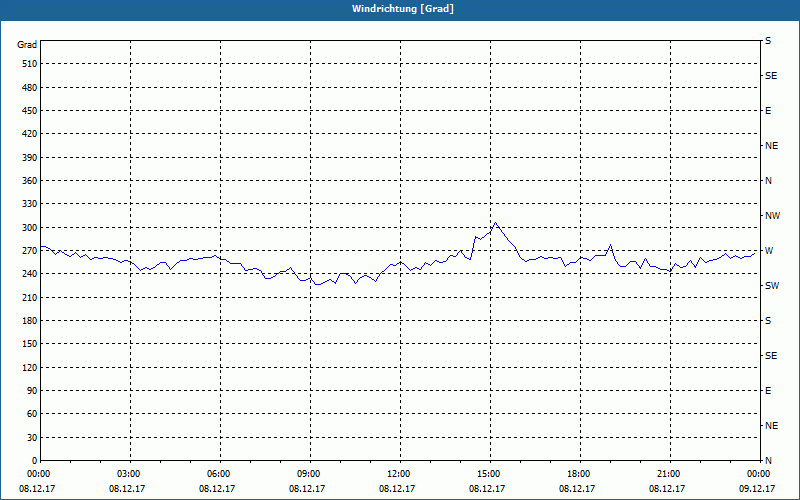Click the blue line spike just after 18:00
The height and width of the screenshot is (500, 800).
click(x=611, y=245)
